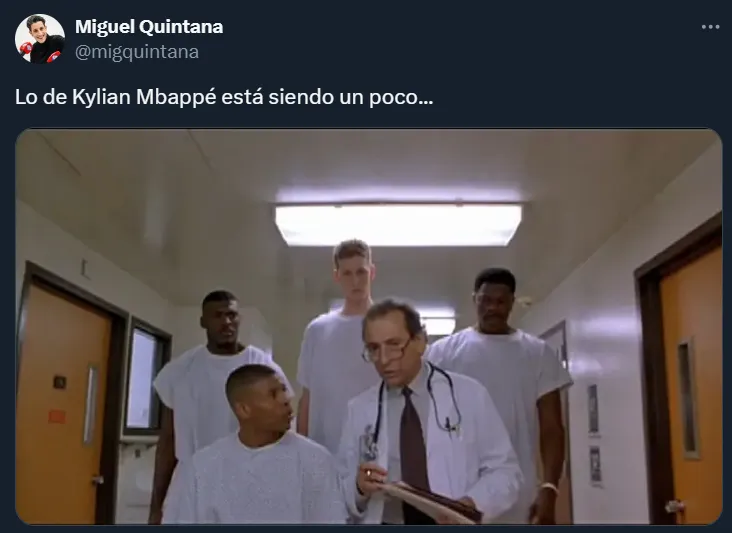Viewport: 732px width, 533px height.
Task: Click the red sign on the left door
Action: point(57,417)
